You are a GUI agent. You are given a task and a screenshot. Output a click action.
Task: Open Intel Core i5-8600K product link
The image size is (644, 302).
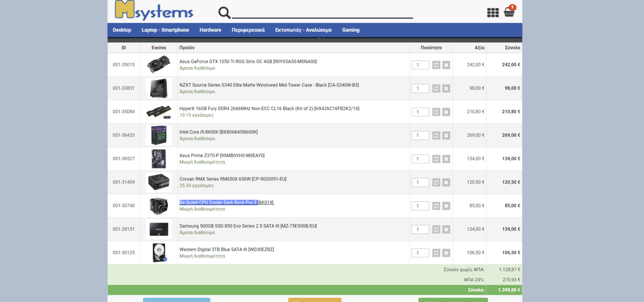[x=218, y=132]
